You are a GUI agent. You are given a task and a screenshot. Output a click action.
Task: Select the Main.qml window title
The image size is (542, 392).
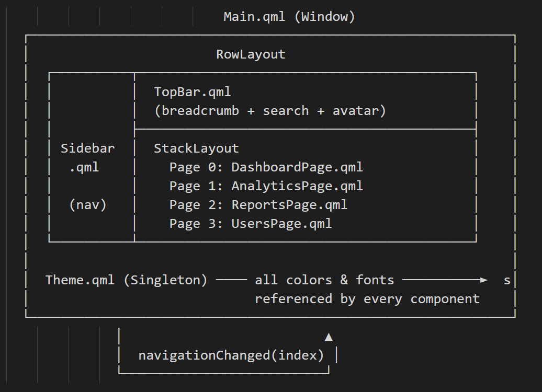point(290,16)
